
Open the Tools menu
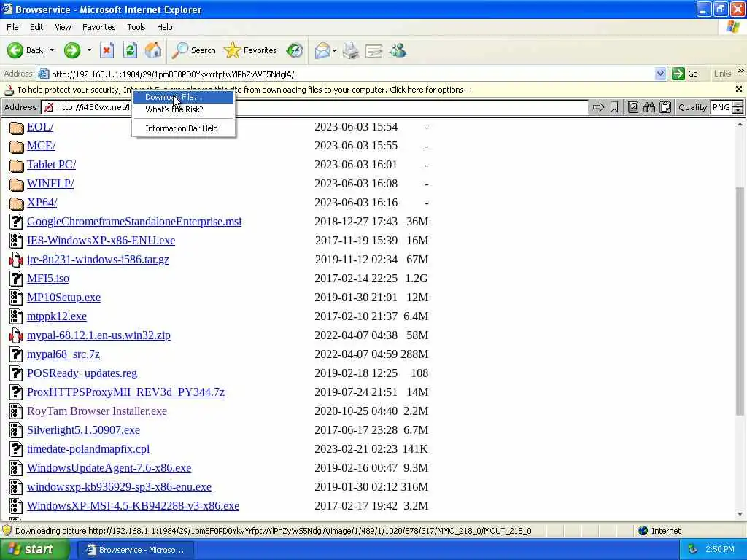136,27
